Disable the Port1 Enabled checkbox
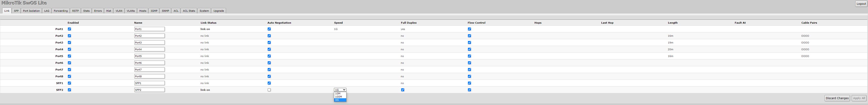Screen dimensions: 868x105 (x=69, y=29)
